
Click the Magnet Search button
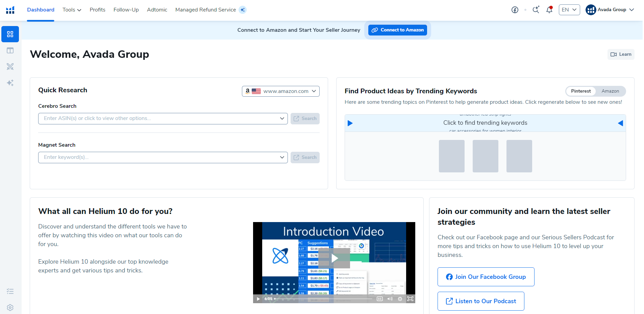[305, 158]
